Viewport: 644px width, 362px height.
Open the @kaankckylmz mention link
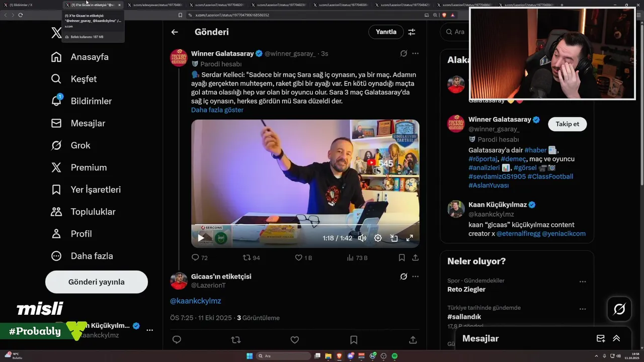coord(195,301)
